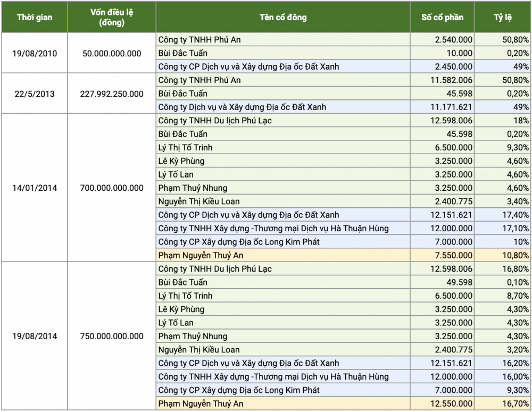Select the 'Số cổ phần' header cell
Image resolution: width=532 pixels, height=412 pixels.
coord(442,18)
